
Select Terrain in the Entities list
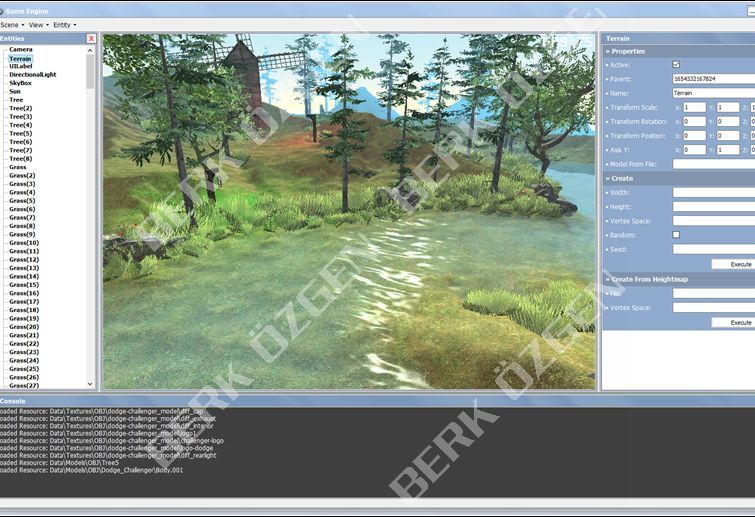20,58
